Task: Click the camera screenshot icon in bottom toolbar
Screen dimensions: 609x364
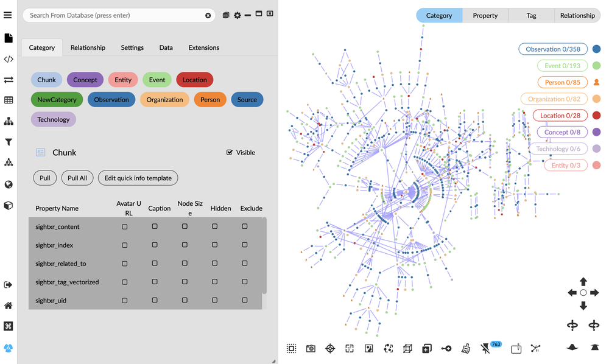Action: (x=311, y=348)
